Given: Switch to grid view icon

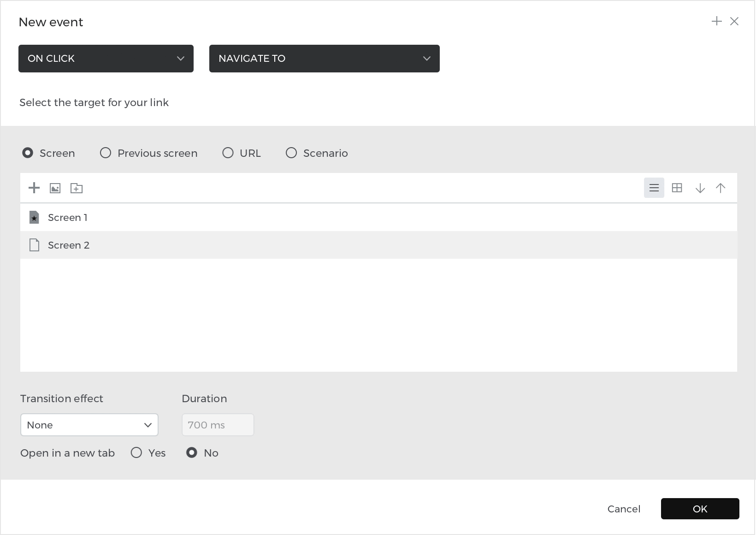Looking at the screenshot, I should [677, 188].
